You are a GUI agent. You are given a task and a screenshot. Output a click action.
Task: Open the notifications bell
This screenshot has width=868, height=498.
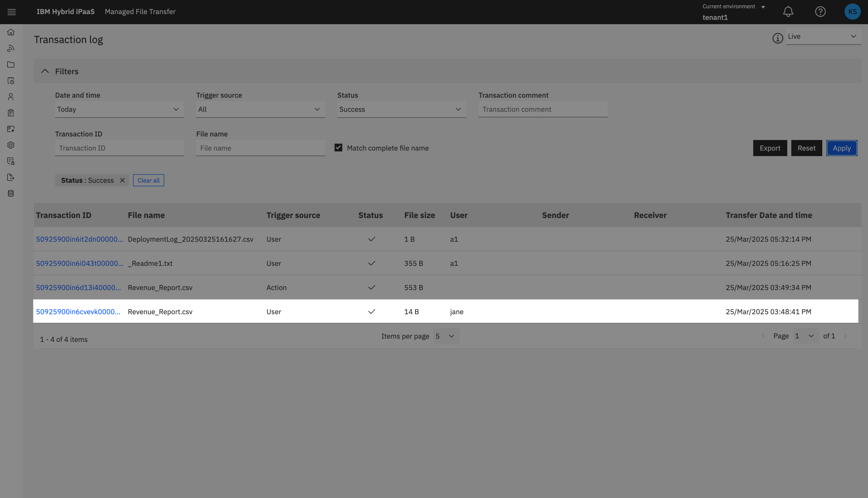coord(788,12)
